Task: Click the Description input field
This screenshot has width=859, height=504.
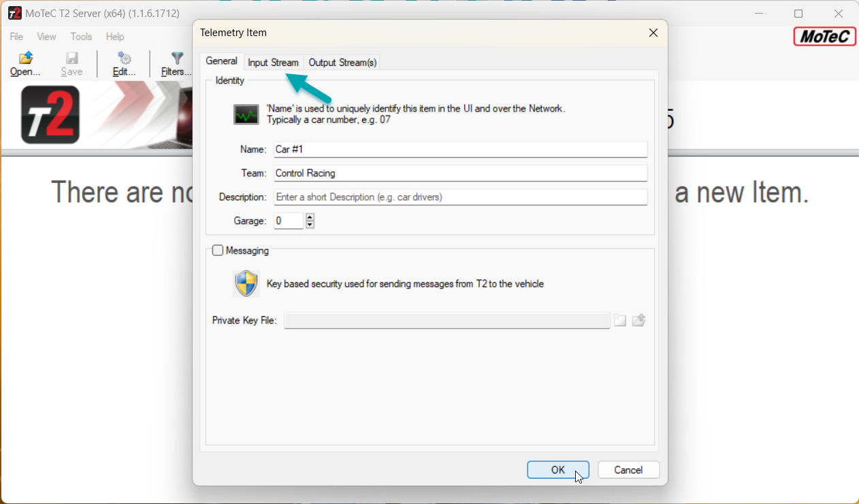Action: (x=460, y=197)
